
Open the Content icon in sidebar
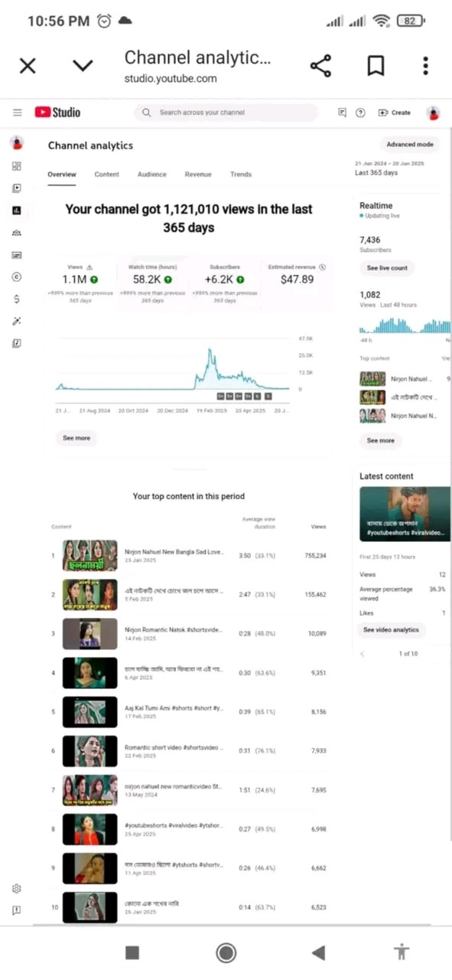point(17,188)
